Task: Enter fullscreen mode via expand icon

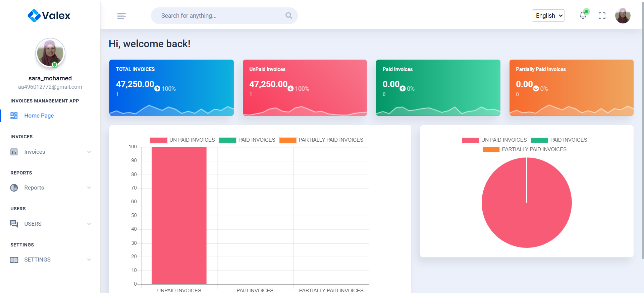Action: tap(602, 16)
